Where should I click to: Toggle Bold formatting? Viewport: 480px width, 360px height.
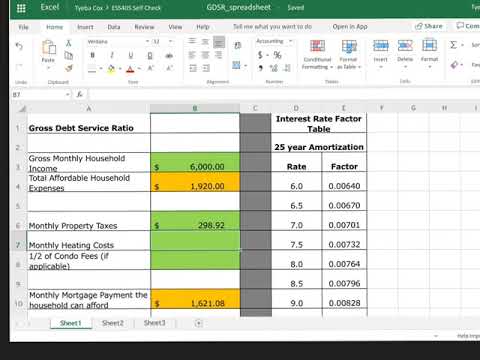(93, 55)
